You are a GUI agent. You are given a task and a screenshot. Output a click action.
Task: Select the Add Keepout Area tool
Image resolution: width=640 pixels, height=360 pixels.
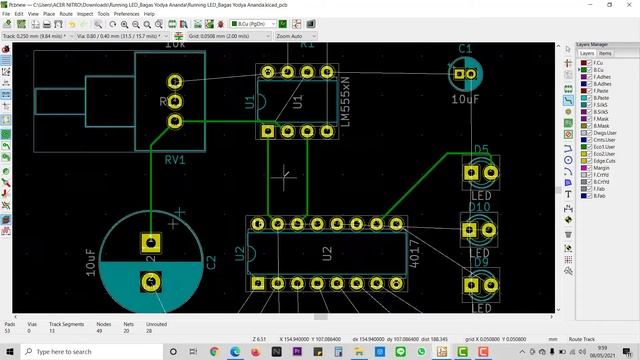click(x=568, y=134)
